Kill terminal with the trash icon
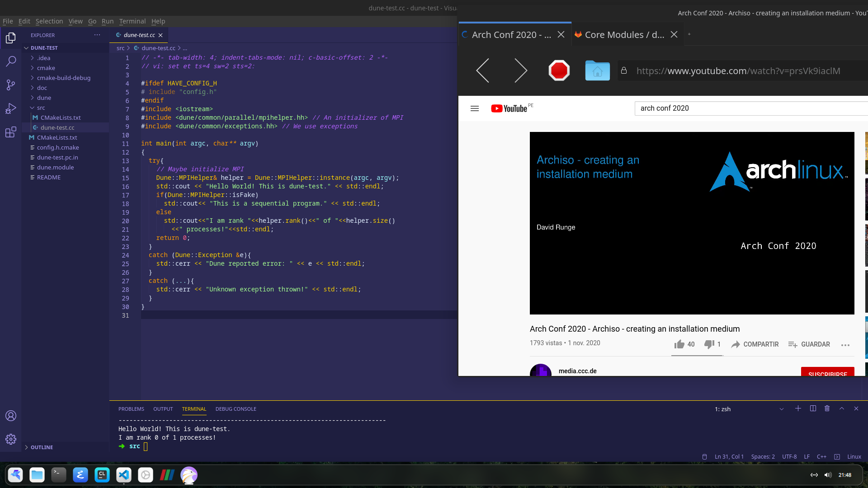 [x=827, y=408]
